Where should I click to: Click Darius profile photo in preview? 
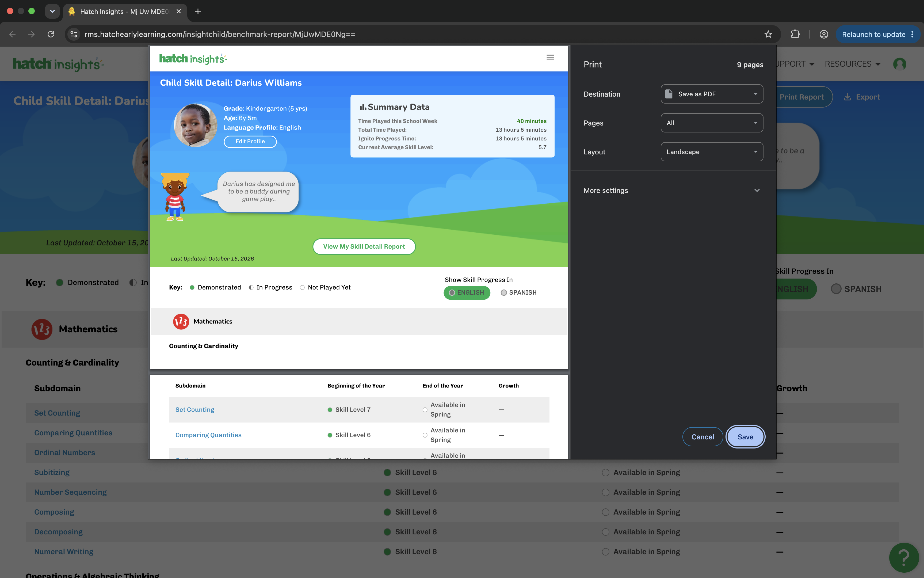195,126
